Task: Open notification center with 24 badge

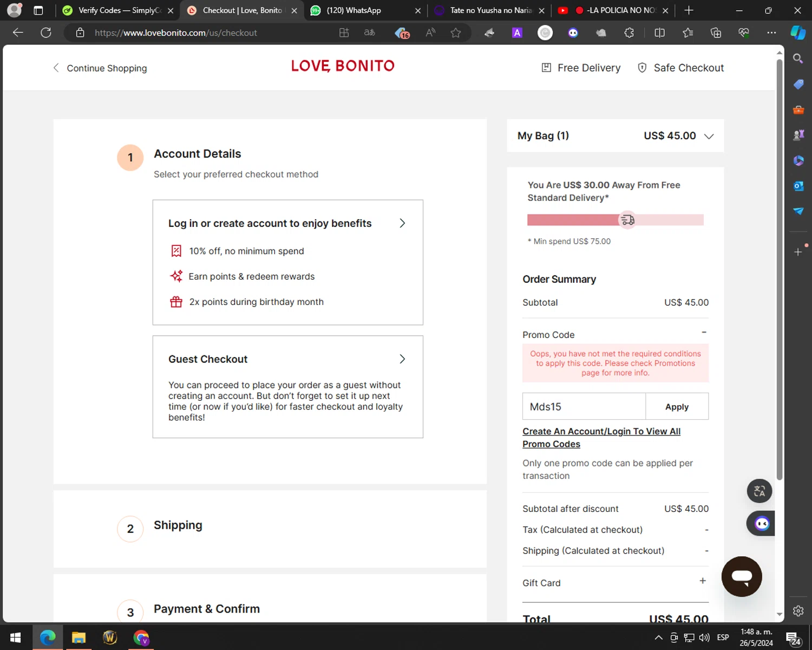Action: pyautogui.click(x=793, y=638)
